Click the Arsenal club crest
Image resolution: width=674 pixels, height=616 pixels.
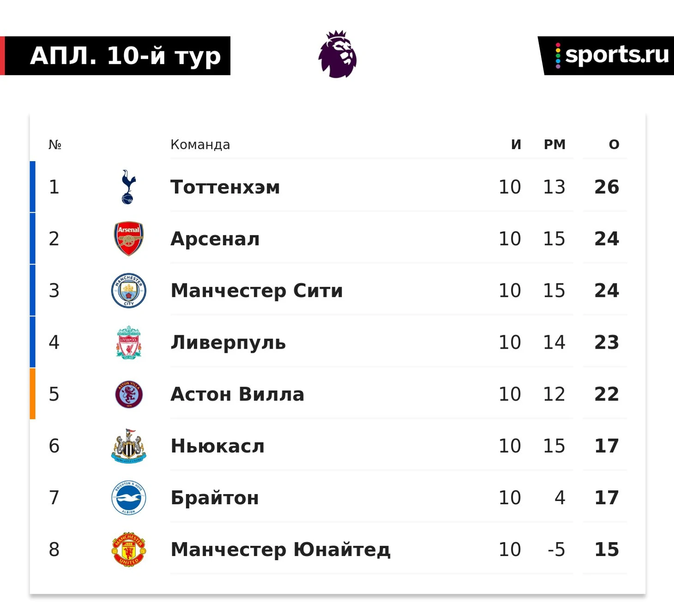(x=129, y=239)
